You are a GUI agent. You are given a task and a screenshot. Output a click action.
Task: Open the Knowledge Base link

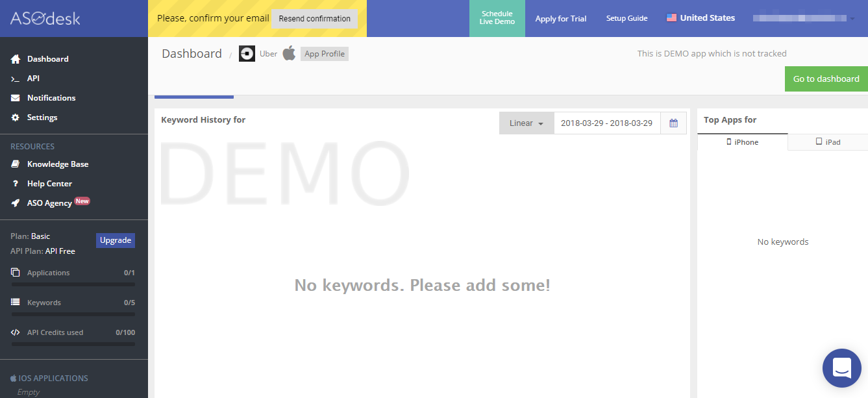point(58,164)
